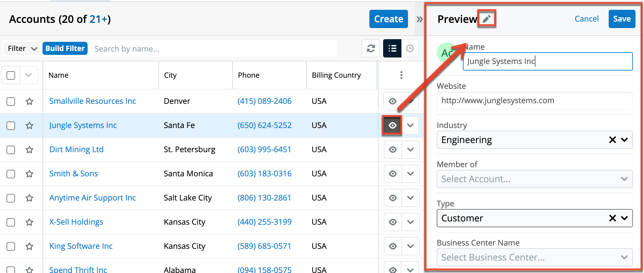Screen dimensions: 644x273
Task: Click the pencil edit icon beside Preview
Action: [486, 19]
